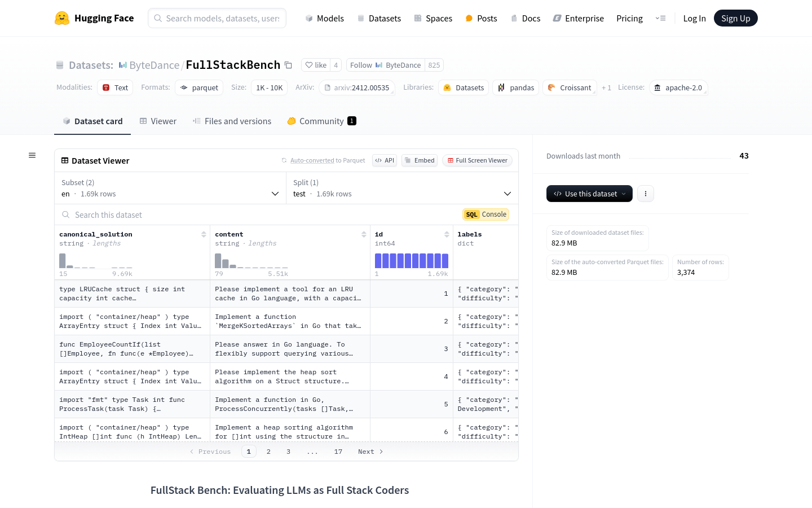Click the ByteDance follower count 825
This screenshot has width=812, height=508.
tap(434, 65)
